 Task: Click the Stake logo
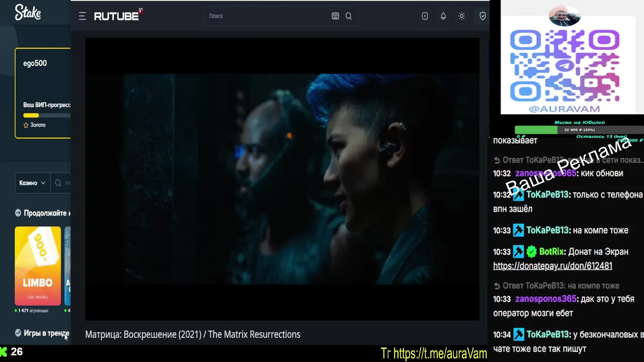tap(28, 12)
